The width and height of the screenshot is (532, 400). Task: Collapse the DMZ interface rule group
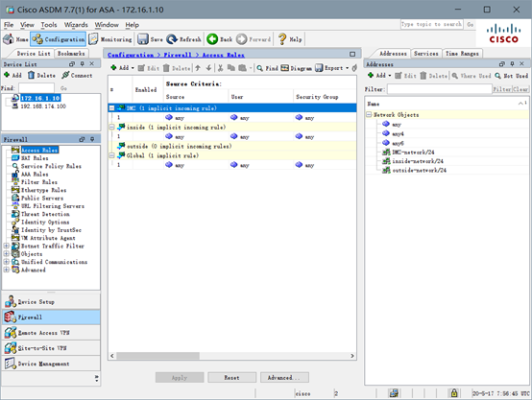pos(111,108)
